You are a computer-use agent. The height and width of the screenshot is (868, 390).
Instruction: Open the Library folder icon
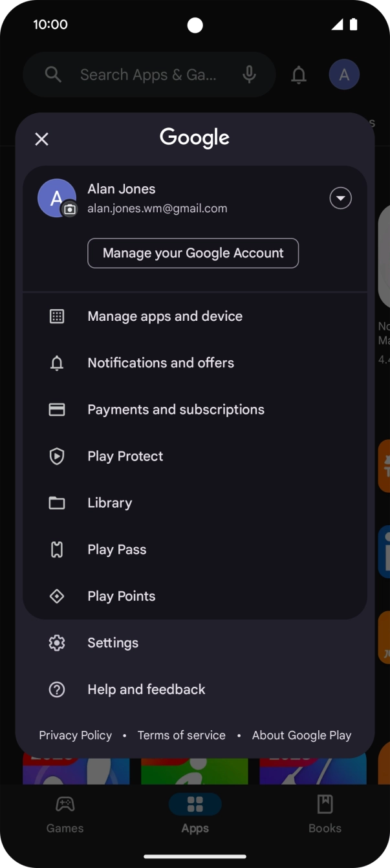point(57,503)
